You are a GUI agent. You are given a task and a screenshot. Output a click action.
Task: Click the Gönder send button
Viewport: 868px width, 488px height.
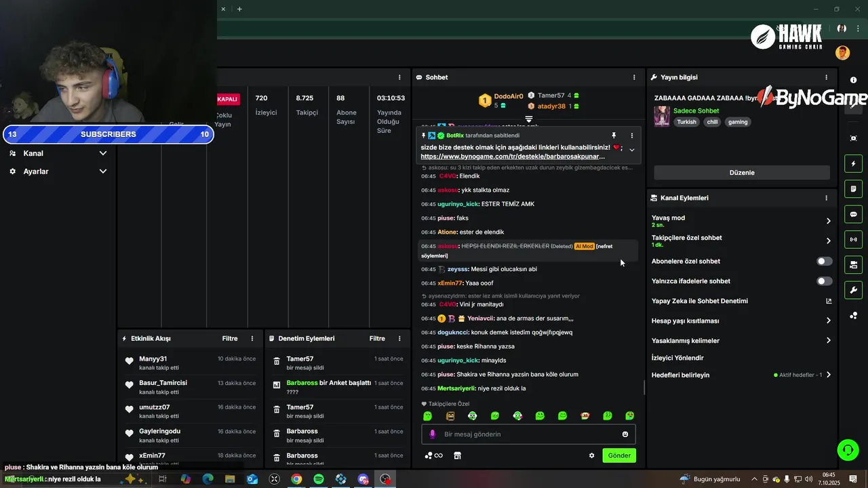[x=619, y=455]
